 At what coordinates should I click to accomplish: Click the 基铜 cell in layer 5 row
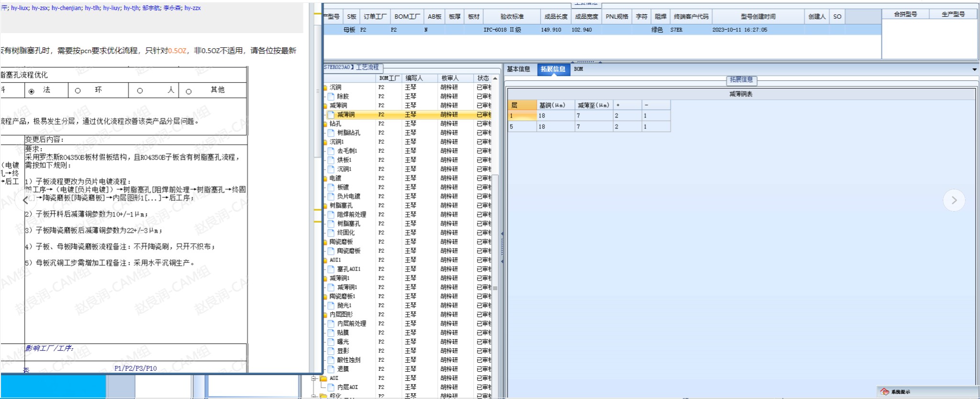(x=555, y=126)
